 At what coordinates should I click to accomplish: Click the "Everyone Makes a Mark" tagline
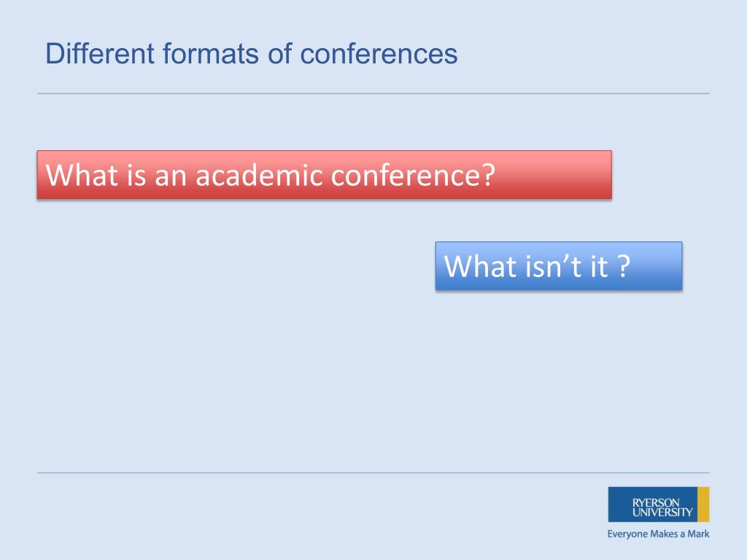658,534
